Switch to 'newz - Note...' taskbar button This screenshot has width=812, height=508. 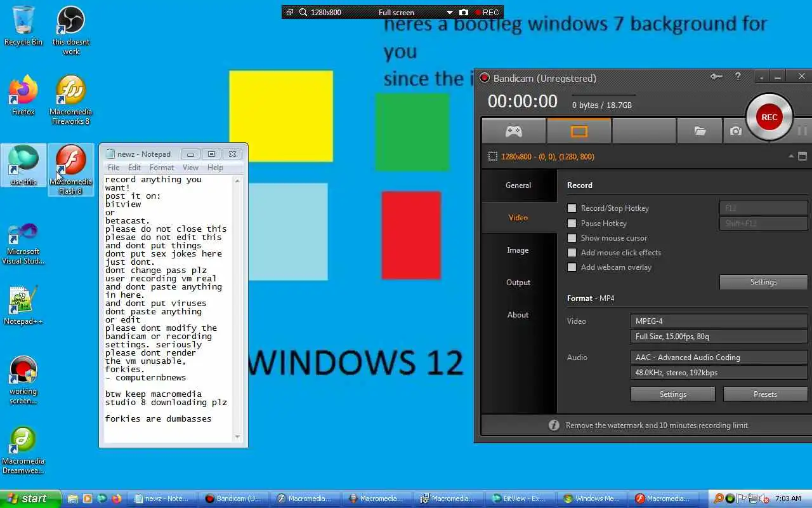[x=162, y=498]
